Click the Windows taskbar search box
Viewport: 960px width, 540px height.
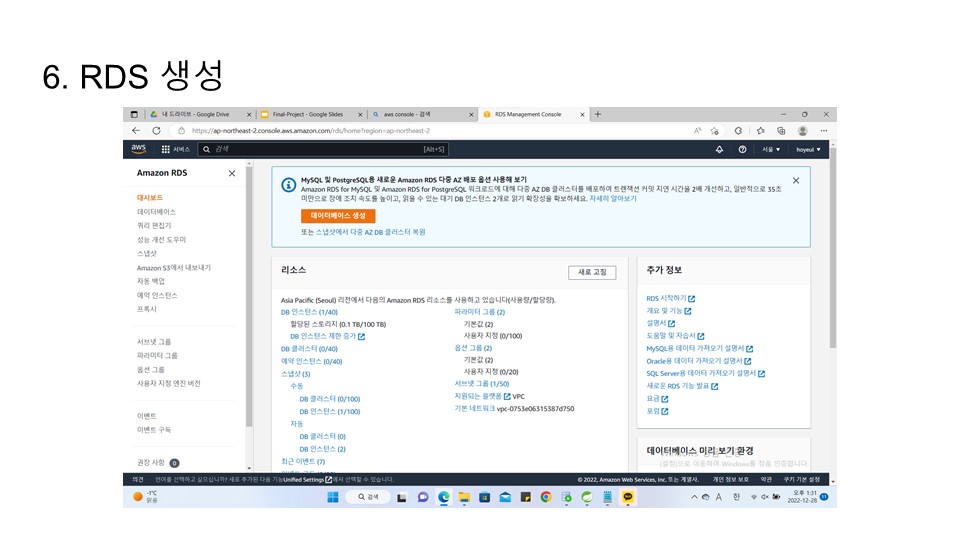368,497
